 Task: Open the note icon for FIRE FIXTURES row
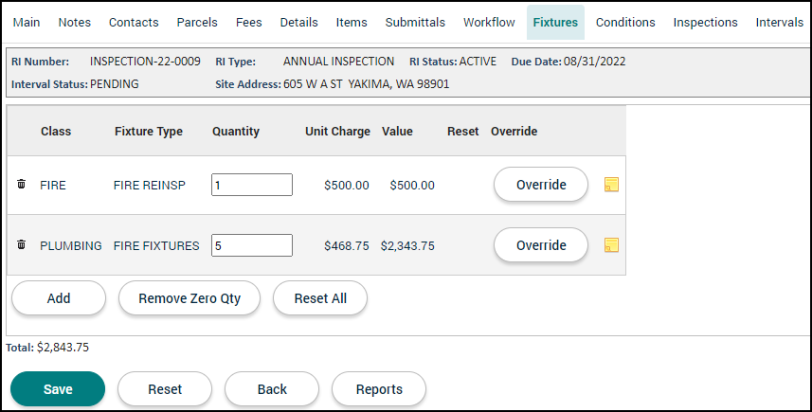tap(612, 245)
